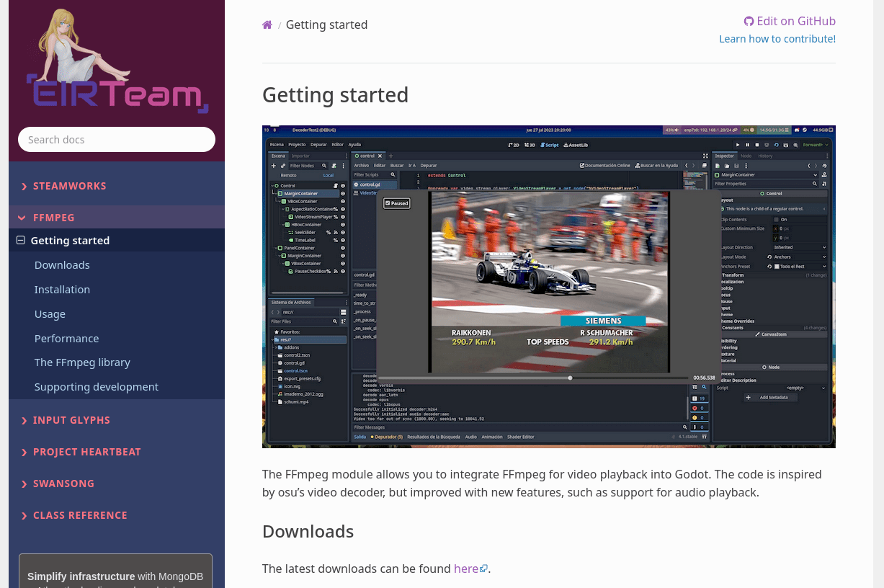This screenshot has width=884, height=588.
Task: Go to Downloads in the sidebar
Action: point(62,265)
